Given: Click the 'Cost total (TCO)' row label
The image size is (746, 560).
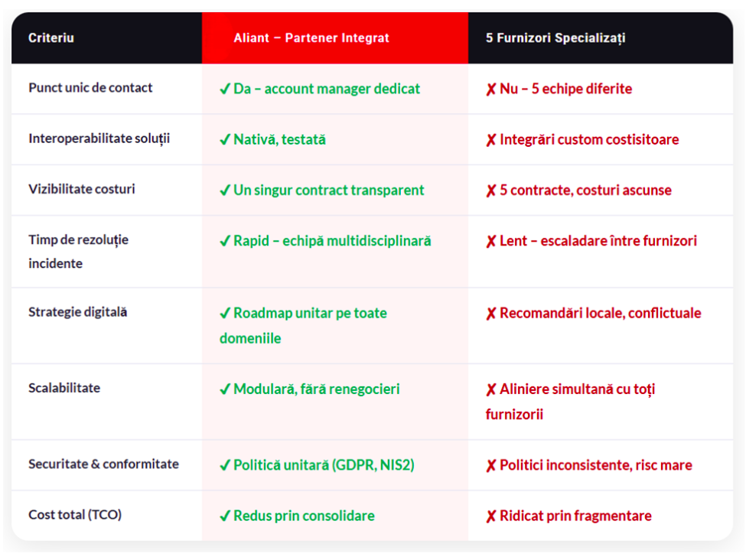Looking at the screenshot, I should coord(75,515).
